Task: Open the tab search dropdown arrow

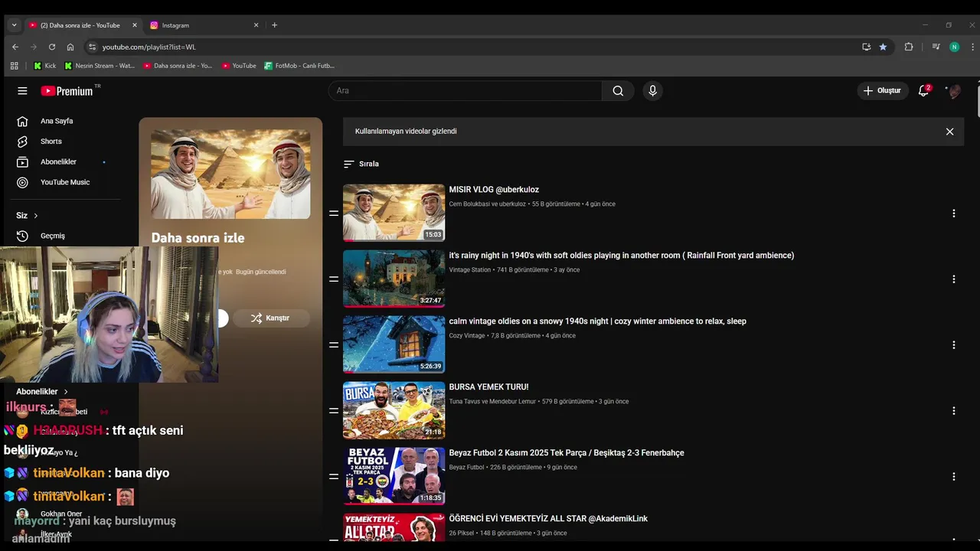Action: [14, 25]
